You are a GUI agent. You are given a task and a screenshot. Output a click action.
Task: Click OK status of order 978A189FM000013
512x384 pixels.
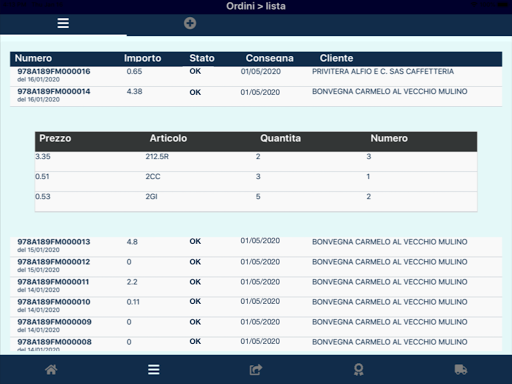click(x=195, y=241)
